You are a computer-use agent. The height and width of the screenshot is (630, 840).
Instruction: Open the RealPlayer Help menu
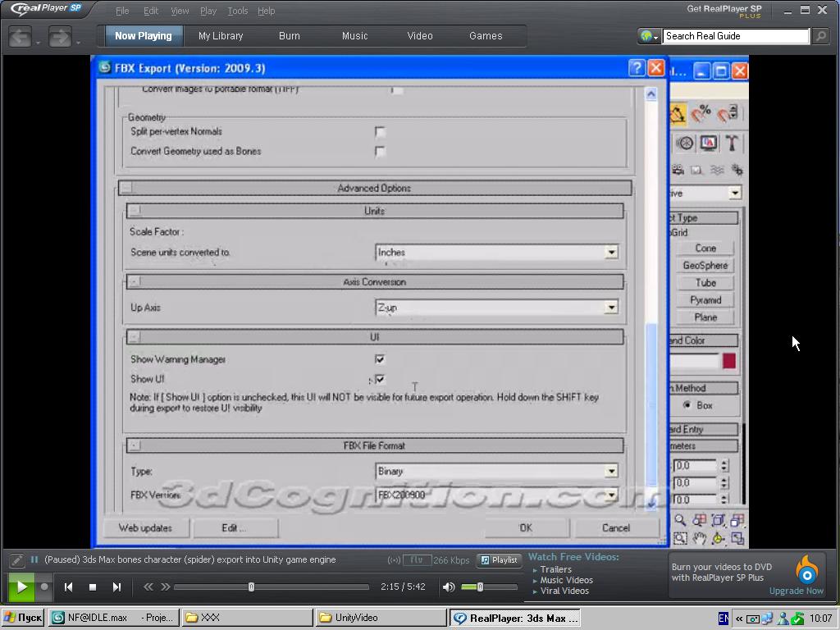click(266, 11)
